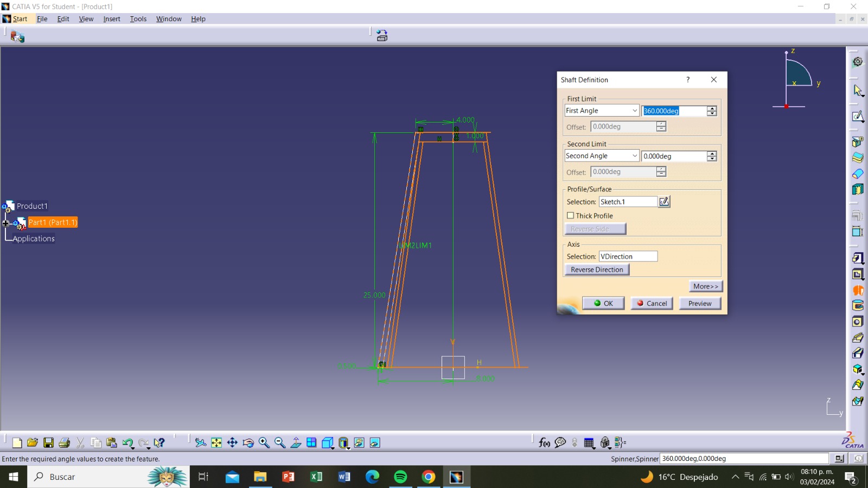Open the Window menu

pyautogui.click(x=169, y=19)
